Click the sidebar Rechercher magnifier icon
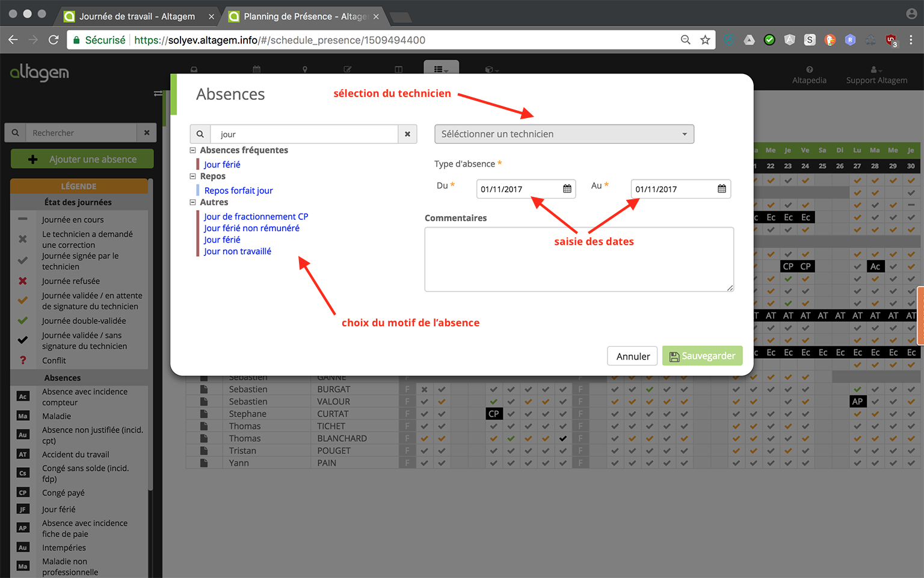 point(15,132)
